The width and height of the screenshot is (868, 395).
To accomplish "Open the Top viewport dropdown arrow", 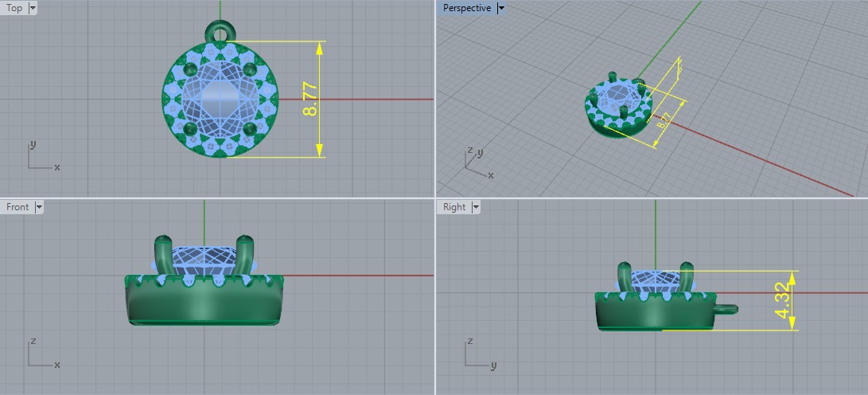I will 32,8.
